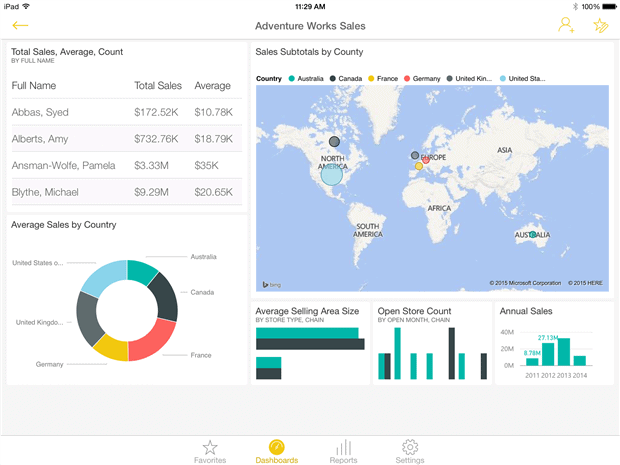Select the light blue United States bubble on map
620x465 pixels.
tap(330, 175)
